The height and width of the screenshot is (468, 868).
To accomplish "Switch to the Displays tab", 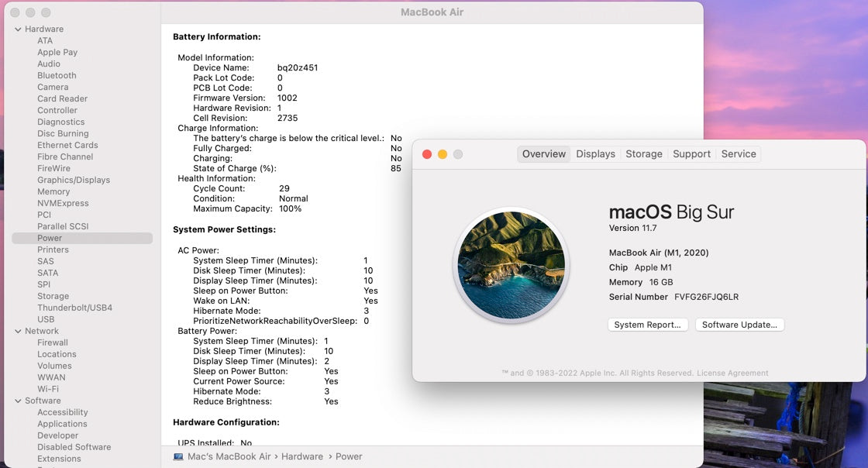I will 595,153.
